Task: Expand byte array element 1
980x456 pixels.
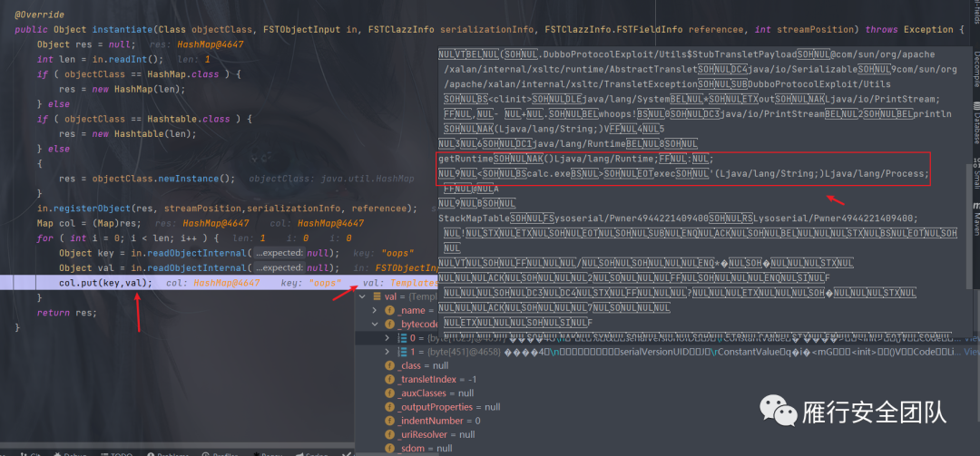Action: [388, 352]
